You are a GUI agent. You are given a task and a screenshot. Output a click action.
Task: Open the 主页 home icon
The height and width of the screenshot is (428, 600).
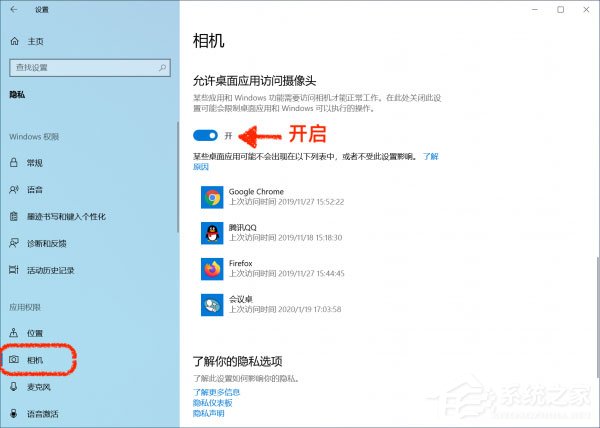pos(15,41)
